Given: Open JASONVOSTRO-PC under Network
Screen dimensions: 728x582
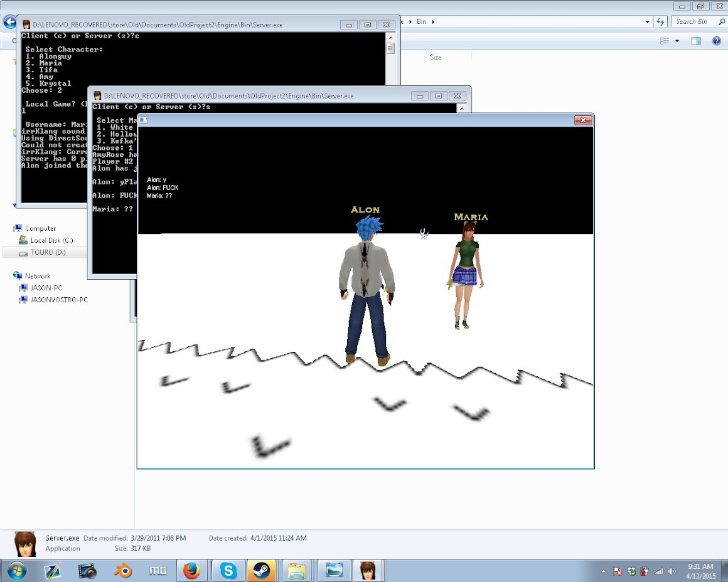Looking at the screenshot, I should 59,300.
